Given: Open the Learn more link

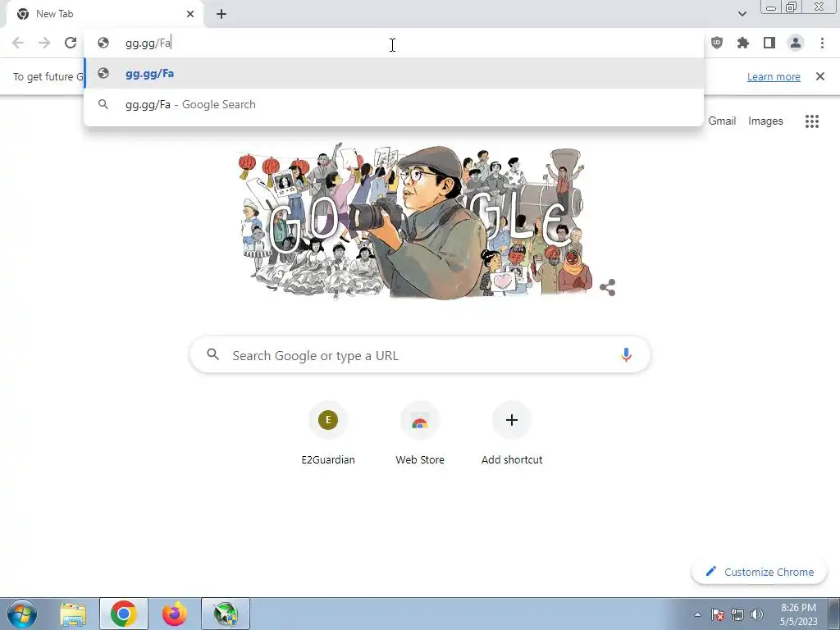Looking at the screenshot, I should (x=774, y=76).
